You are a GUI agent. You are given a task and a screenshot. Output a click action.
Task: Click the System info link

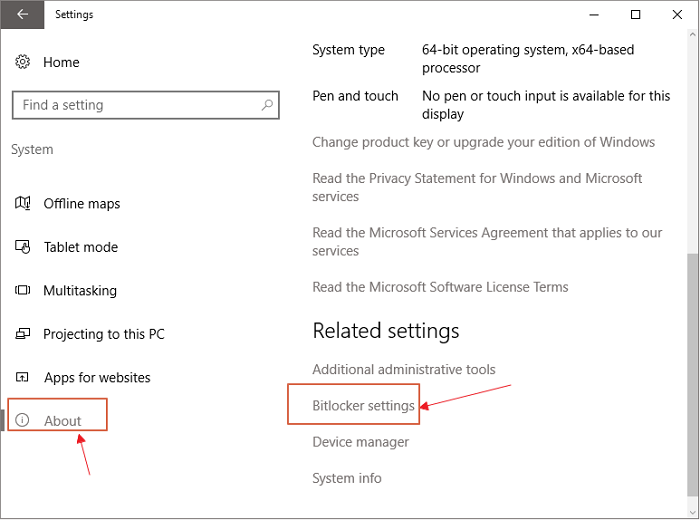pyautogui.click(x=347, y=478)
